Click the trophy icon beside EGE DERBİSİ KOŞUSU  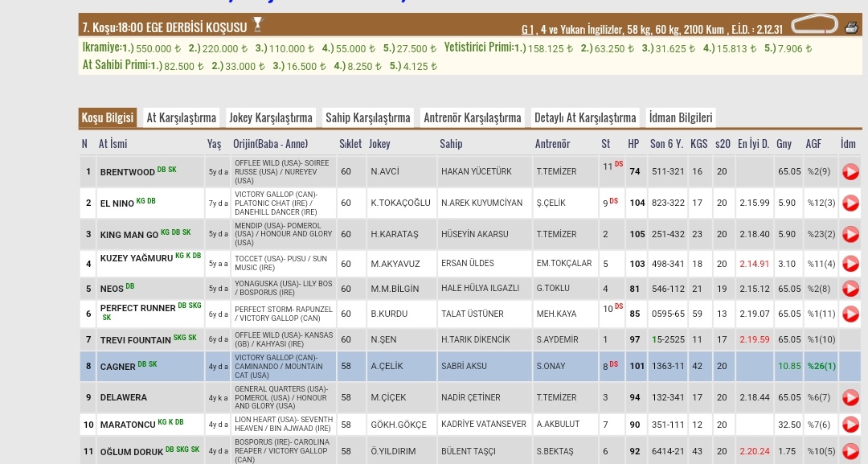[257, 24]
